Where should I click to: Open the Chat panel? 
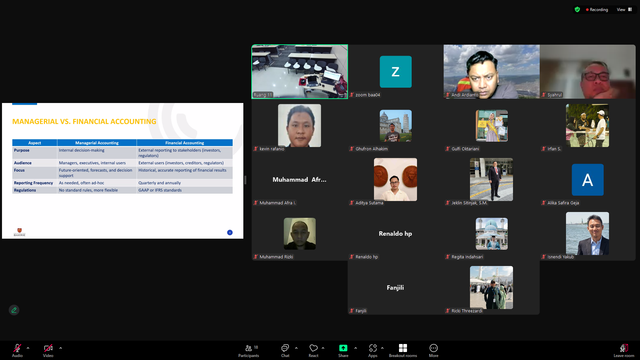(x=285, y=350)
